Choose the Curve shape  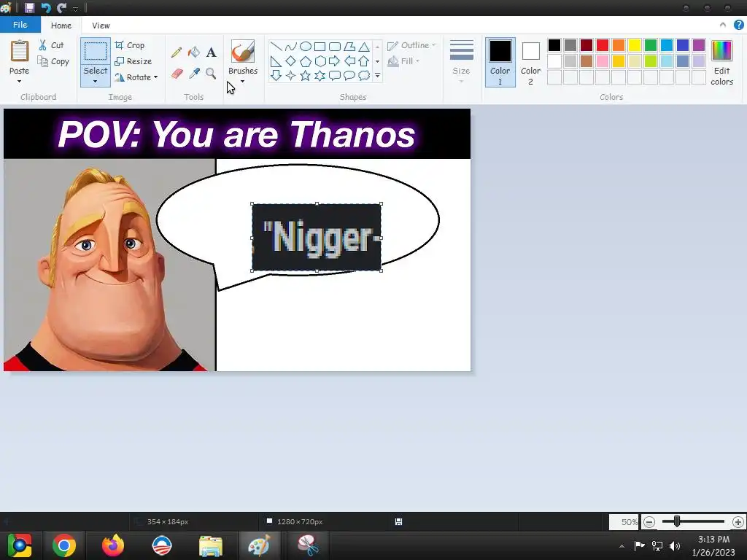(291, 46)
